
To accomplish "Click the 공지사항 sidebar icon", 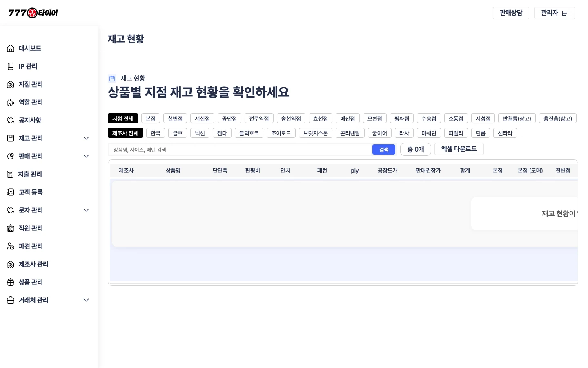I will [x=11, y=120].
